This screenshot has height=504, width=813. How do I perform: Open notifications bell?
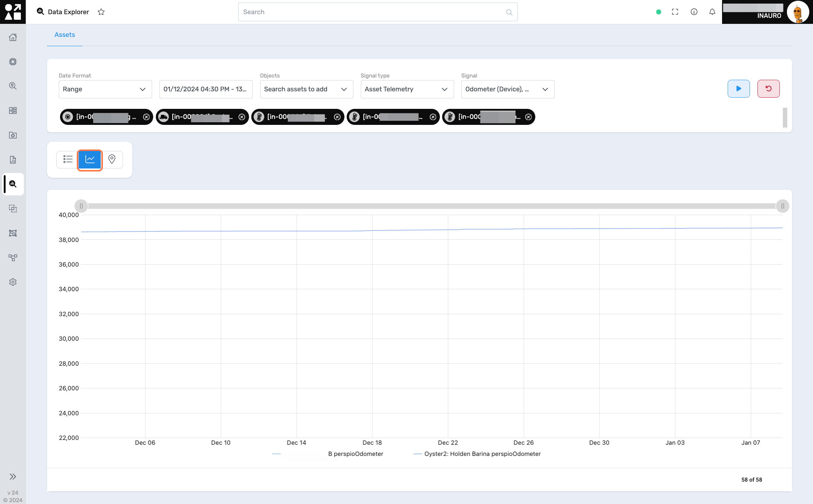click(x=712, y=12)
